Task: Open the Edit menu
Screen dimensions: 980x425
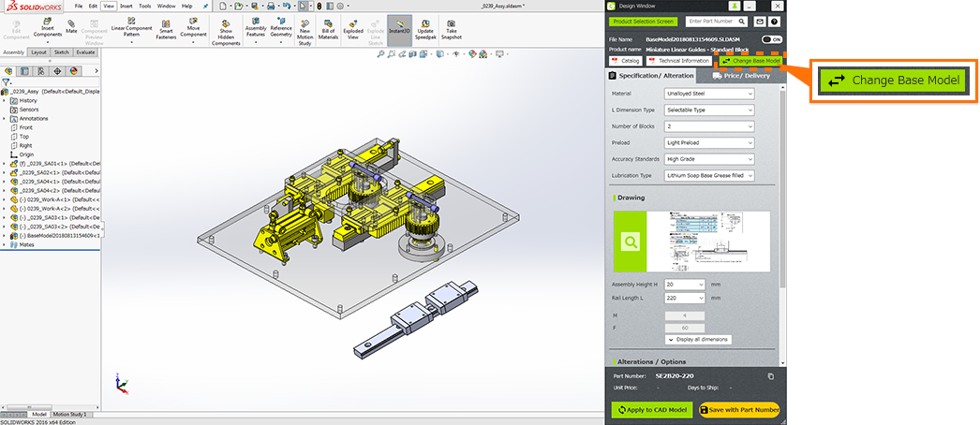Action: coord(93,6)
